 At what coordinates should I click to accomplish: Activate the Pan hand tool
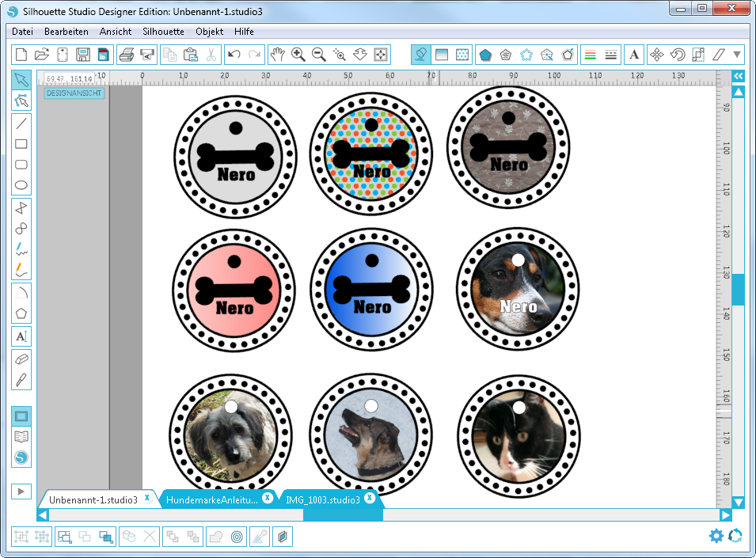coord(277,55)
